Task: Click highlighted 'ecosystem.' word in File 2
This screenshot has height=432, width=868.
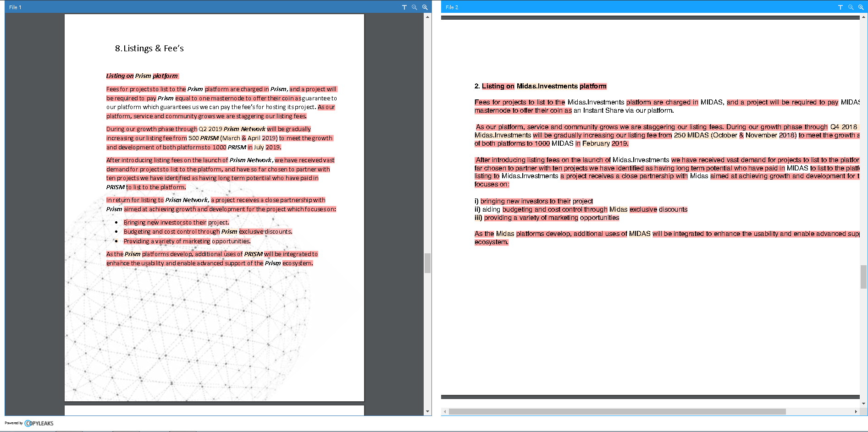Action: (x=492, y=242)
